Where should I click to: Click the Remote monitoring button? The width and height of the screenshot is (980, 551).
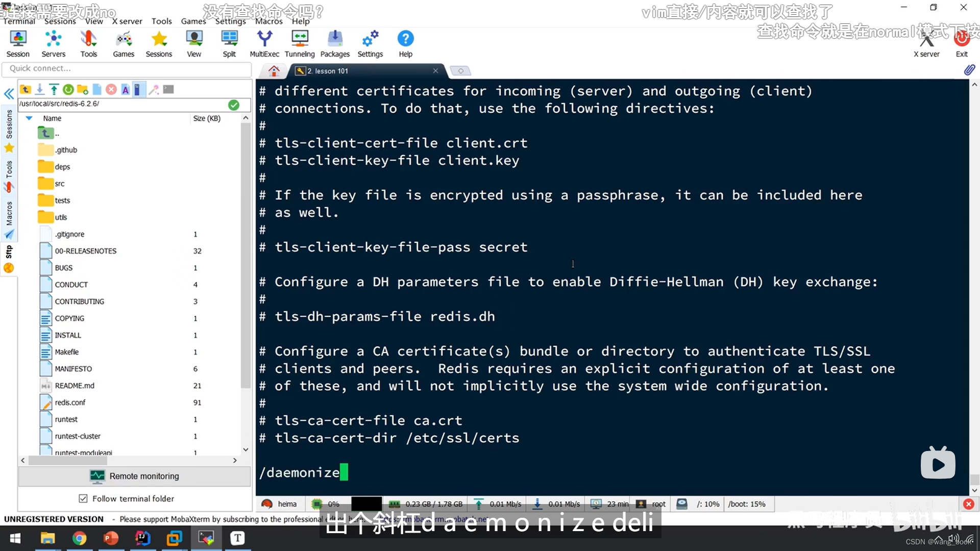click(x=135, y=476)
